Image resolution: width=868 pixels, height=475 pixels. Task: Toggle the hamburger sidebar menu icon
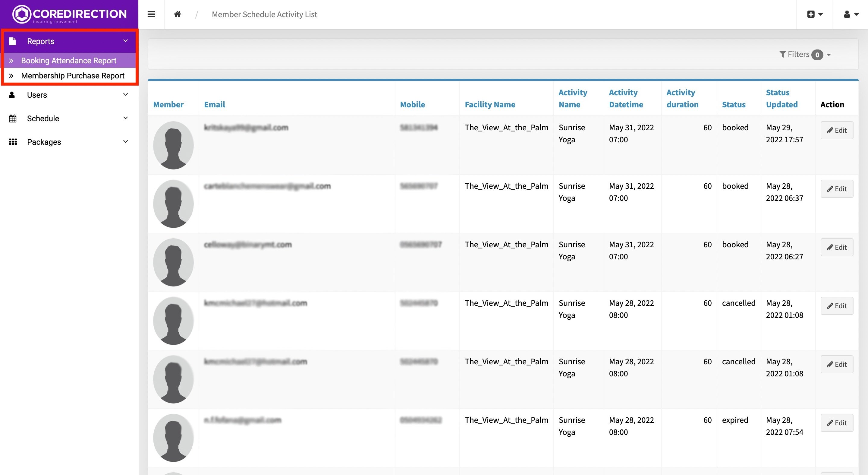[x=151, y=14]
